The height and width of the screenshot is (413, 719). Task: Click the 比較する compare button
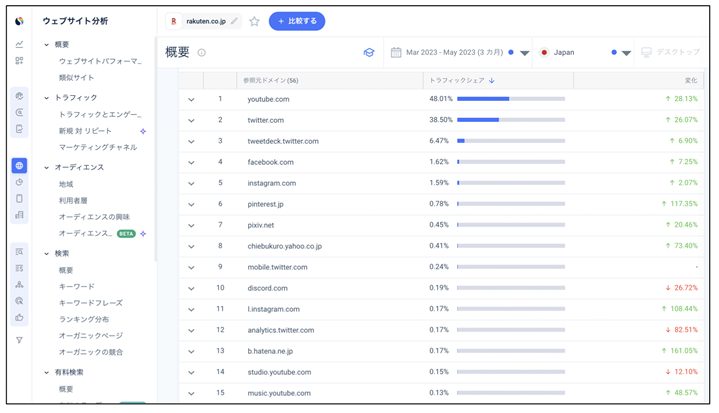(x=297, y=21)
